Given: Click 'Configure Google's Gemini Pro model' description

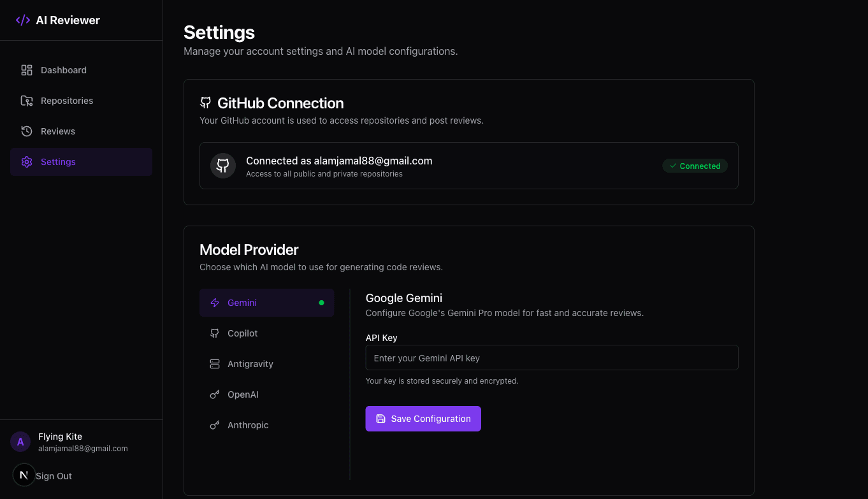Looking at the screenshot, I should point(505,313).
